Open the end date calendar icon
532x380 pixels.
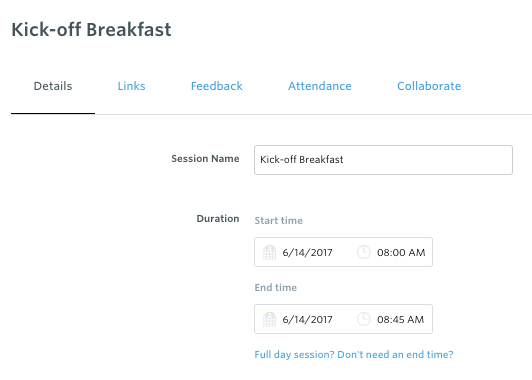click(269, 320)
